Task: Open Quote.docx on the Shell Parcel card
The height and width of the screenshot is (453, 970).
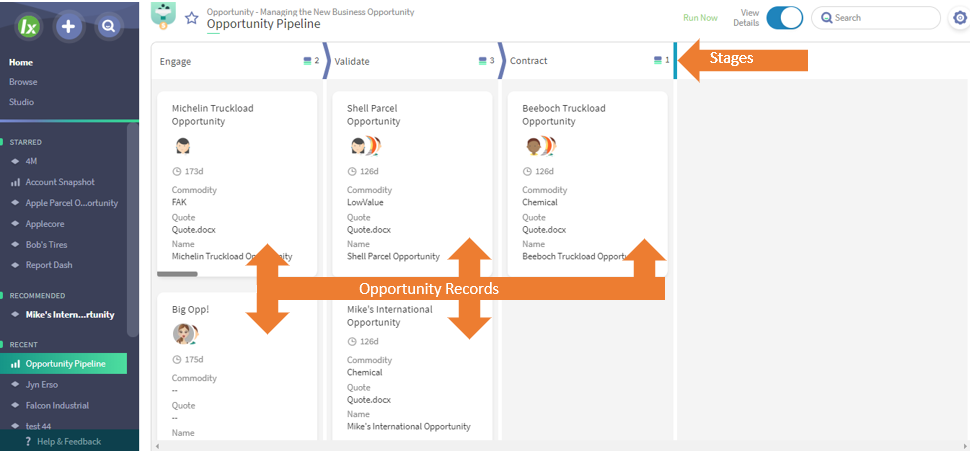Action: 369,230
